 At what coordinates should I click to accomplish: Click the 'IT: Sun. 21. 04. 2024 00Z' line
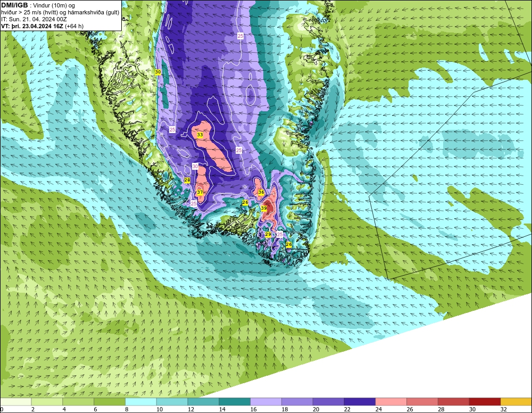[34, 19]
